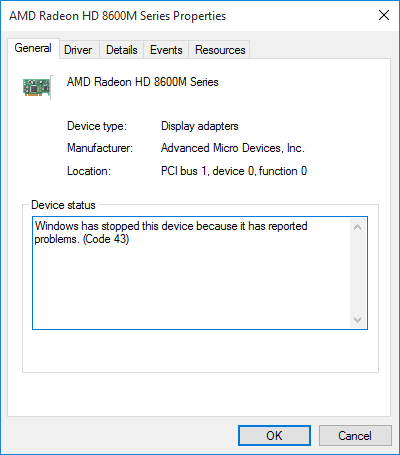This screenshot has width=400, height=455.
Task: Click the Device status group label
Action: click(63, 205)
